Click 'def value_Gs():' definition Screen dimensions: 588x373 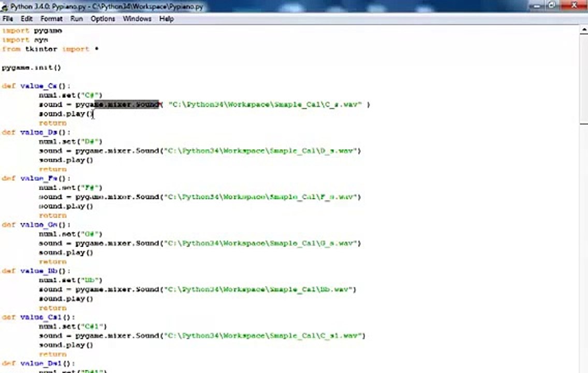pyautogui.click(x=36, y=225)
